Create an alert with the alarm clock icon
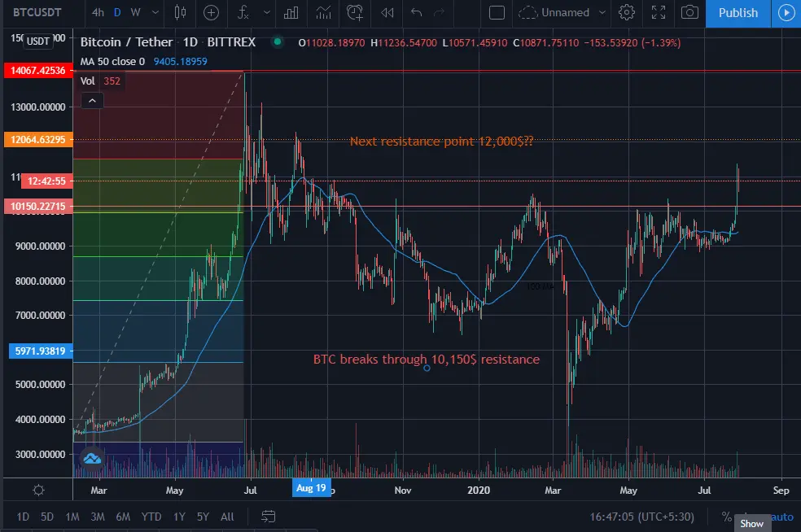Image resolution: width=801 pixels, height=532 pixels. pos(355,12)
